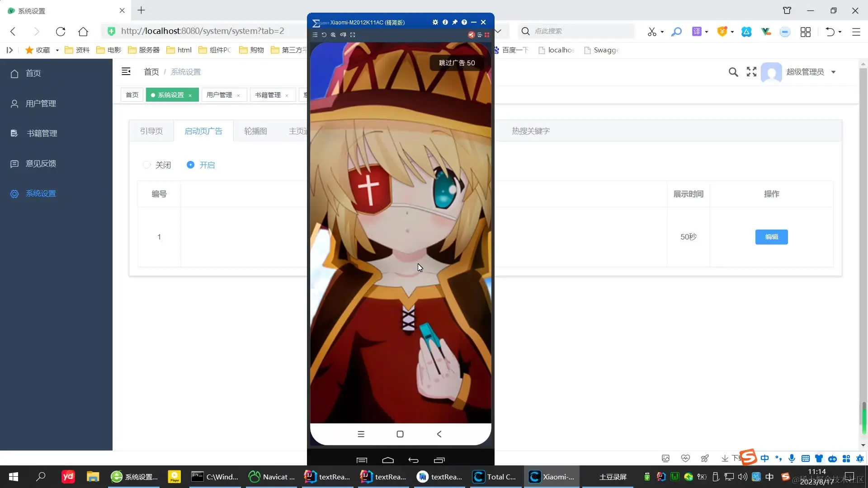The width and height of the screenshot is (868, 488).
Task: Click the blue 编辑 button
Action: 771,237
